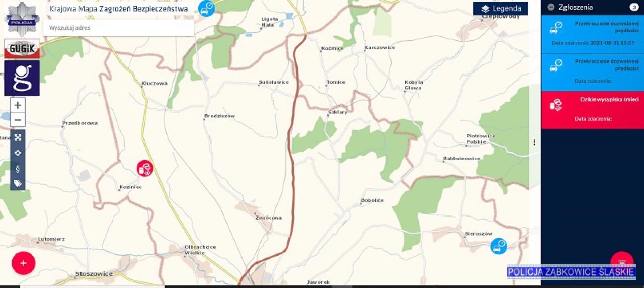Click the vertical dots panel handle
The image size is (644, 288).
[x=534, y=142]
